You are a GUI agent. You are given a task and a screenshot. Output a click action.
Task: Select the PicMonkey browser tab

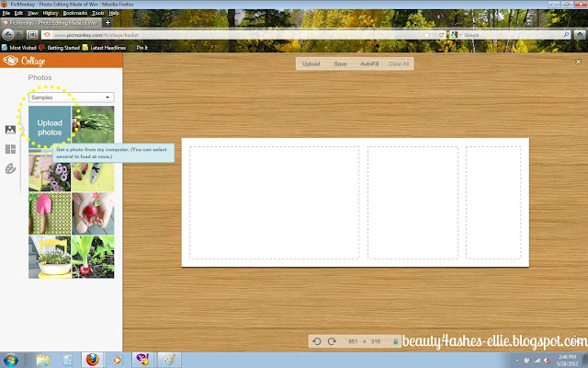(x=51, y=22)
